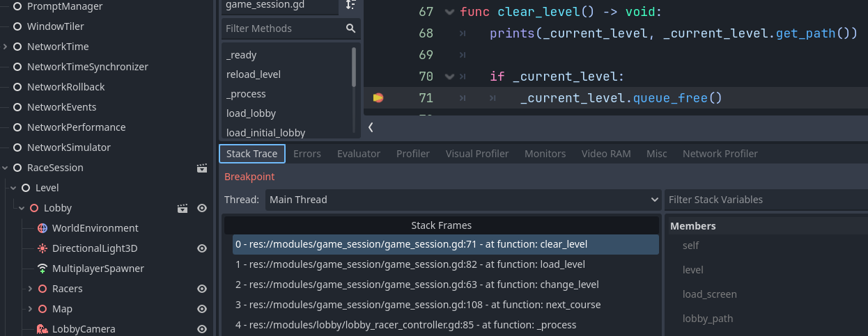The image size is (868, 336).
Task: Click the Filter Stack Variables field
Action: point(765,200)
